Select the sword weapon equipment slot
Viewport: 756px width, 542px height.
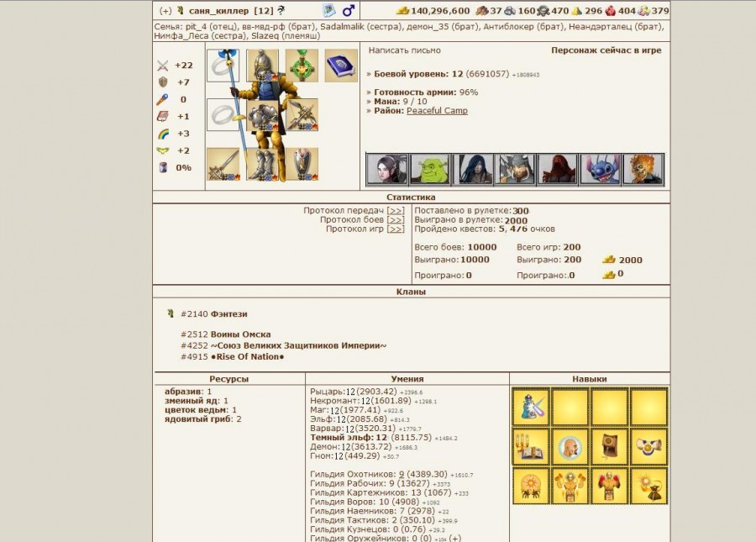click(223, 165)
